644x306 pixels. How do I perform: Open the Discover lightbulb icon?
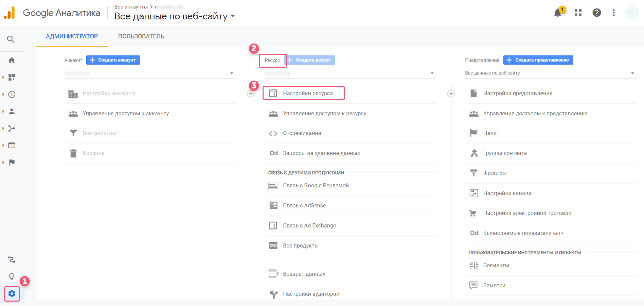pyautogui.click(x=12, y=276)
